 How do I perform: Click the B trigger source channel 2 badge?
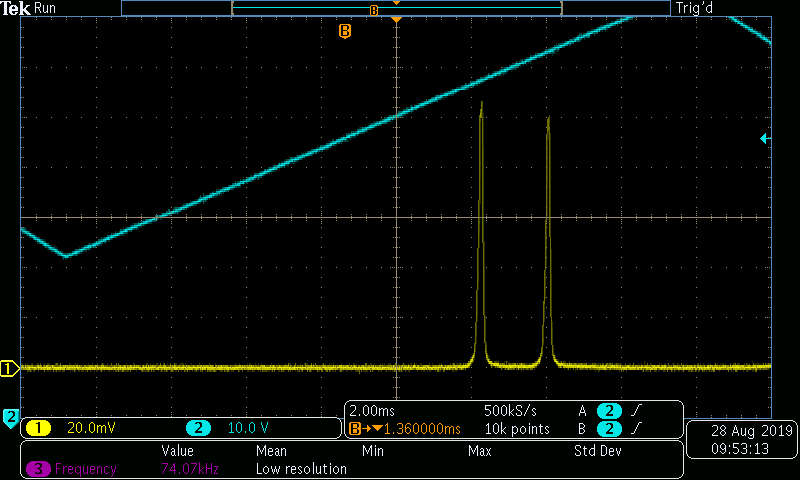pyautogui.click(x=609, y=429)
